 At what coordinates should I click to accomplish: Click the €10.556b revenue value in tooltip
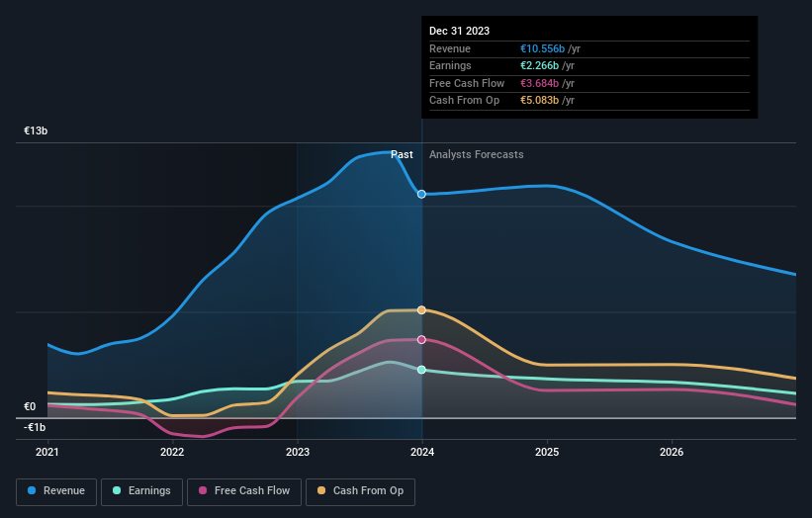pyautogui.click(x=542, y=48)
